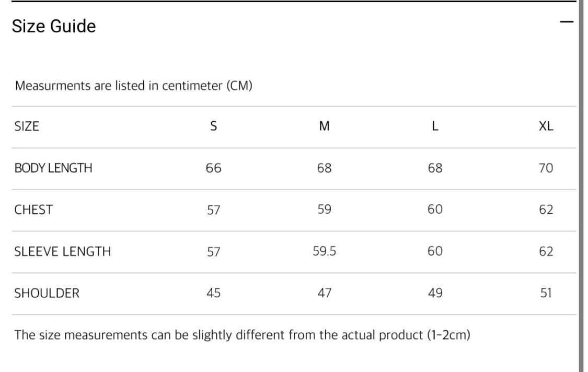Click the SIZE header label
588x372 pixels.
(x=27, y=126)
